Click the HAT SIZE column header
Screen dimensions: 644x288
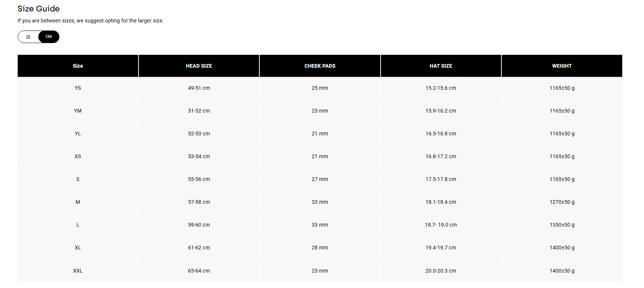pos(441,66)
